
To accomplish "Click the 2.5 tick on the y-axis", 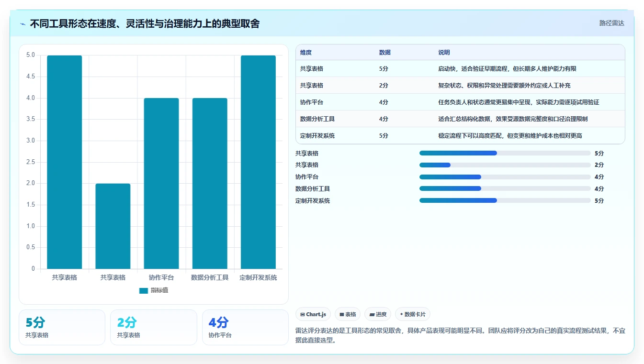I will 30,162.
